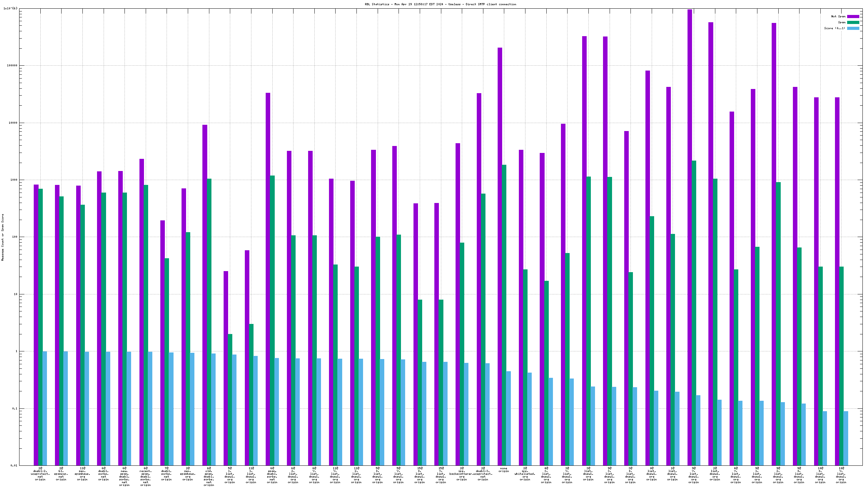Viewport: 868px width, 488px height.
Task: Click the green Spam legend swatch
Action: coord(853,22)
